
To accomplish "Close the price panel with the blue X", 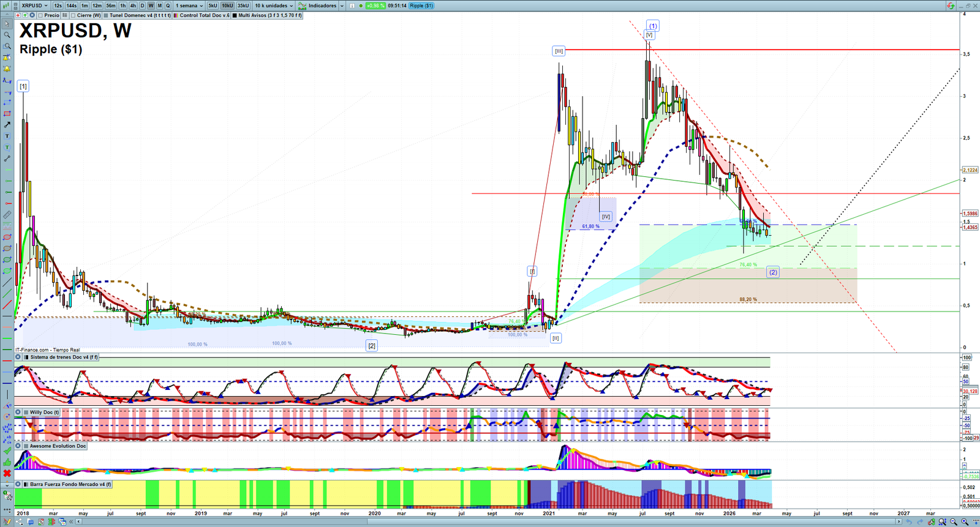I will 32,15.
